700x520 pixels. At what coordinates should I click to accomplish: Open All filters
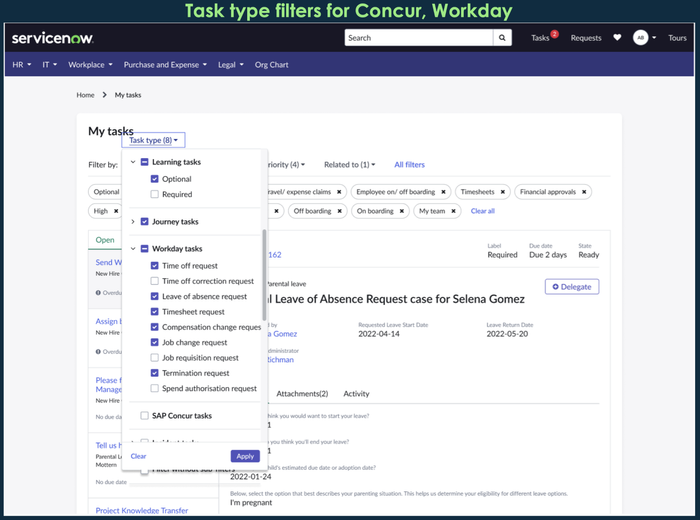click(x=409, y=165)
